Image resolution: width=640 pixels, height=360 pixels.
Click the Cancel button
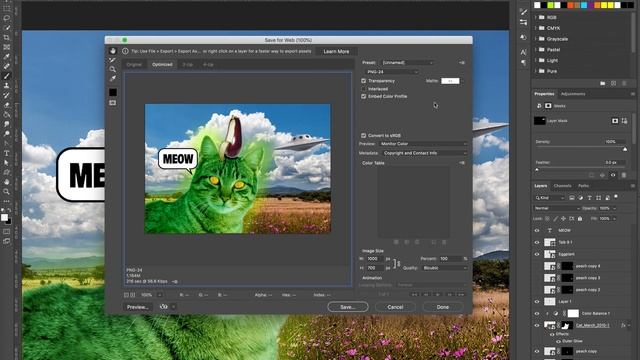(395, 307)
